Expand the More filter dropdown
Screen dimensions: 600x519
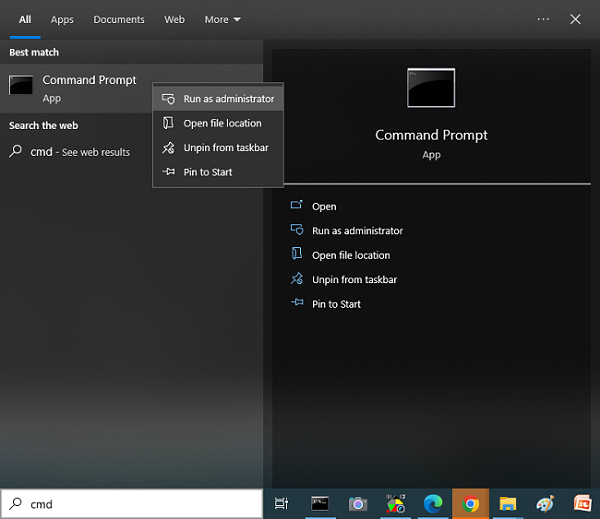click(x=222, y=19)
